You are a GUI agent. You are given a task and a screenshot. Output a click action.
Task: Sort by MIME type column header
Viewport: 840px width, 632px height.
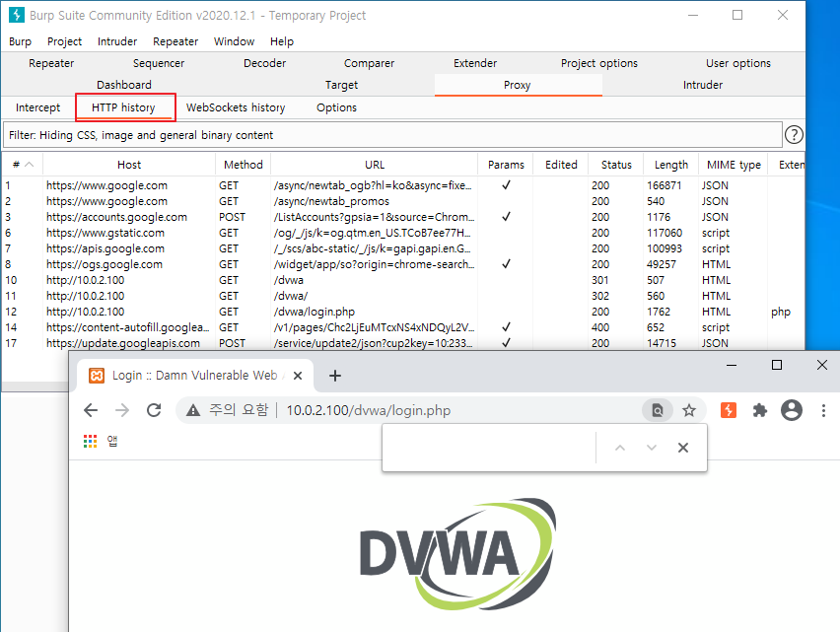tap(734, 165)
